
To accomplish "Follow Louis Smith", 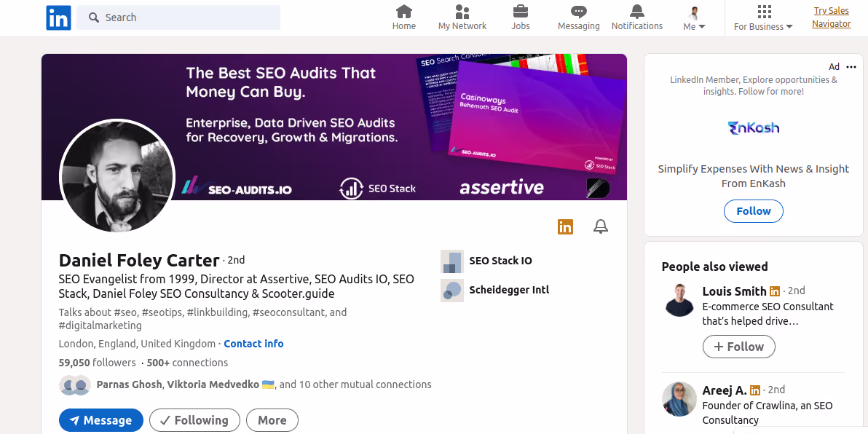I will [x=739, y=347].
